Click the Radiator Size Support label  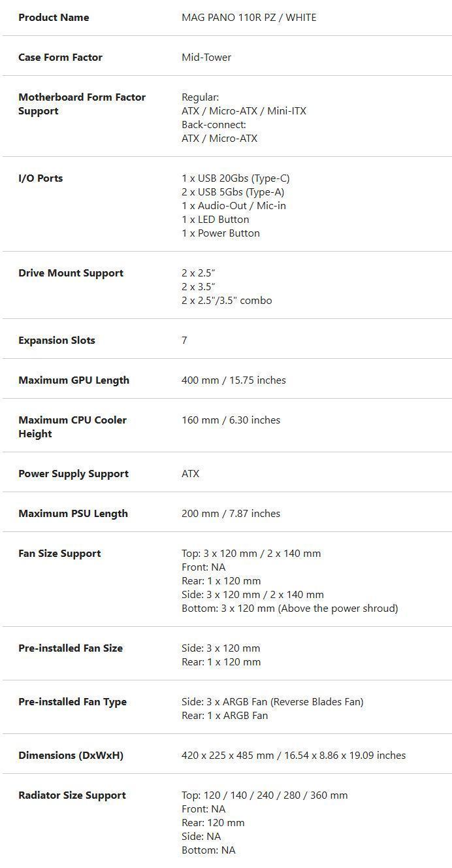pos(72,795)
